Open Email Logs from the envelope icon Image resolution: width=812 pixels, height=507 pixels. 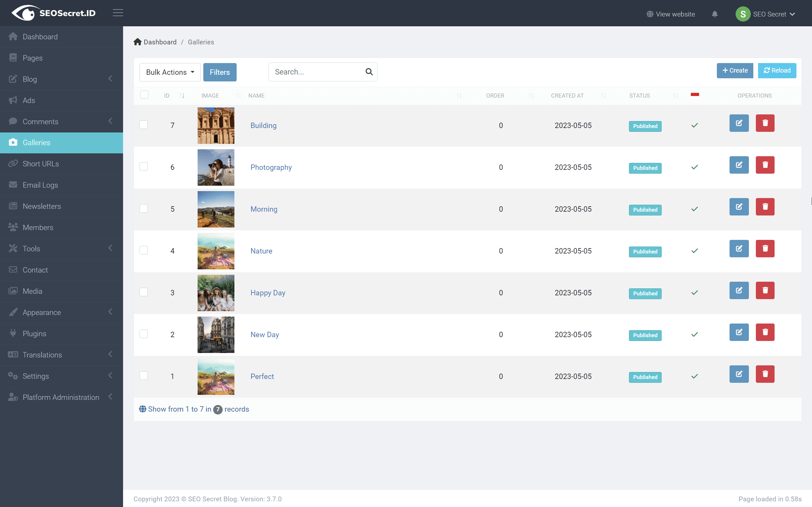point(13,185)
